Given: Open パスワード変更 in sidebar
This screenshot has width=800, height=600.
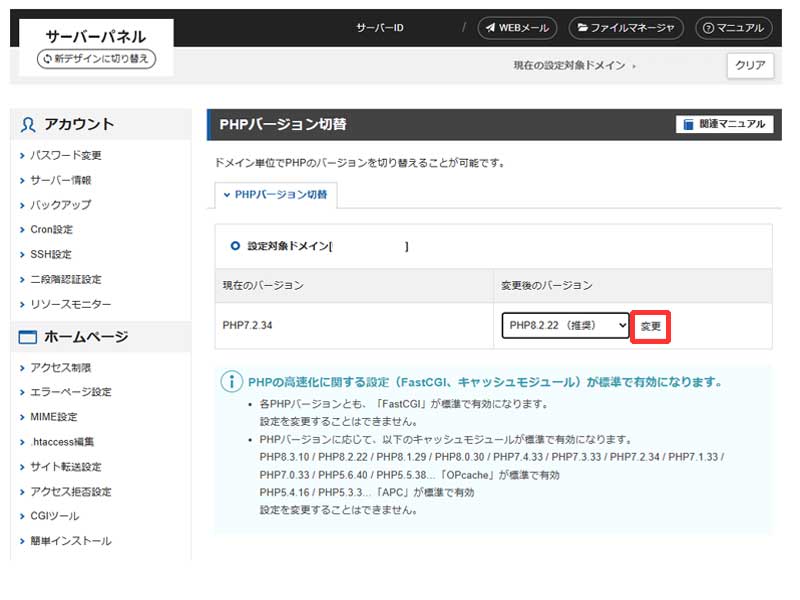Looking at the screenshot, I should coord(66,155).
